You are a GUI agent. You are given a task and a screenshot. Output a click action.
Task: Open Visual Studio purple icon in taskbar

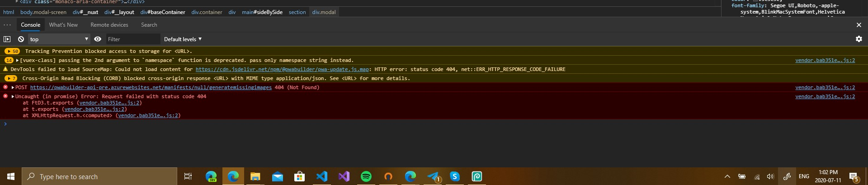point(344,176)
